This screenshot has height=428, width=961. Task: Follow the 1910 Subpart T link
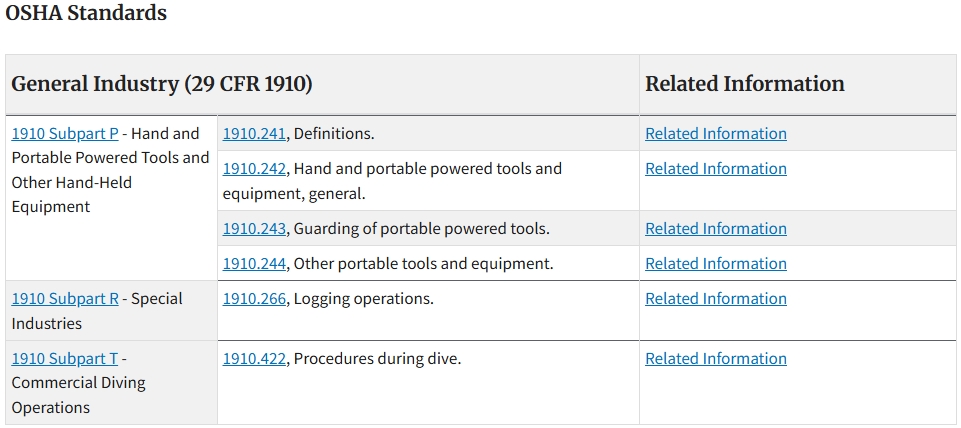click(64, 359)
